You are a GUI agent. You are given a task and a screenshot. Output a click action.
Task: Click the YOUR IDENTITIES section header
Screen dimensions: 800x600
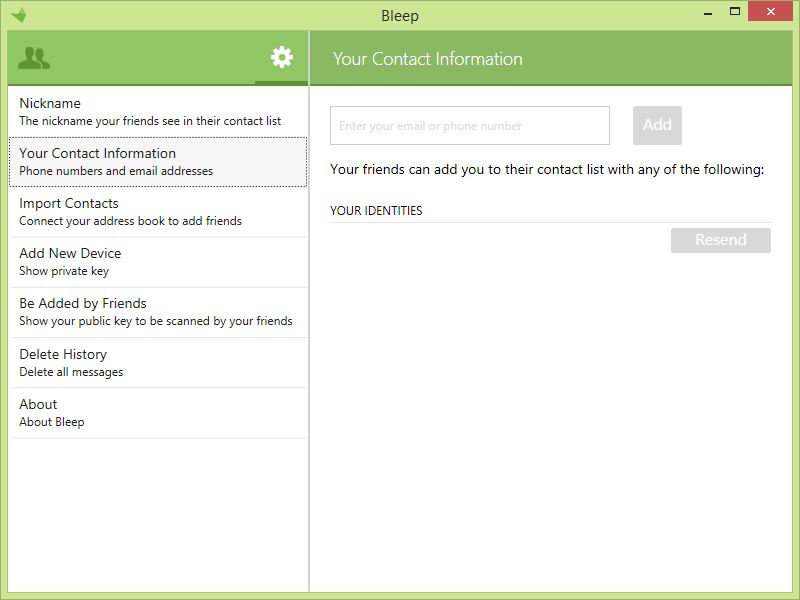point(376,211)
